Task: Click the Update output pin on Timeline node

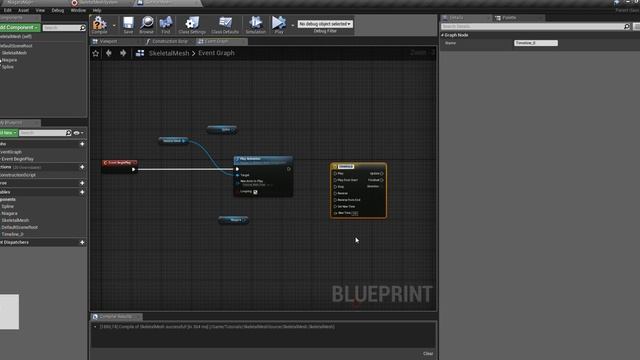Action: (382, 173)
